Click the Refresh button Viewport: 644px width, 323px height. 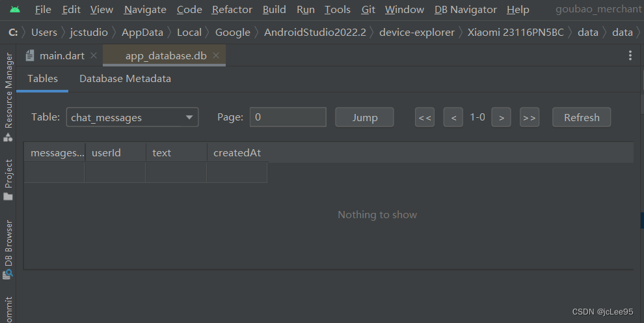(582, 117)
